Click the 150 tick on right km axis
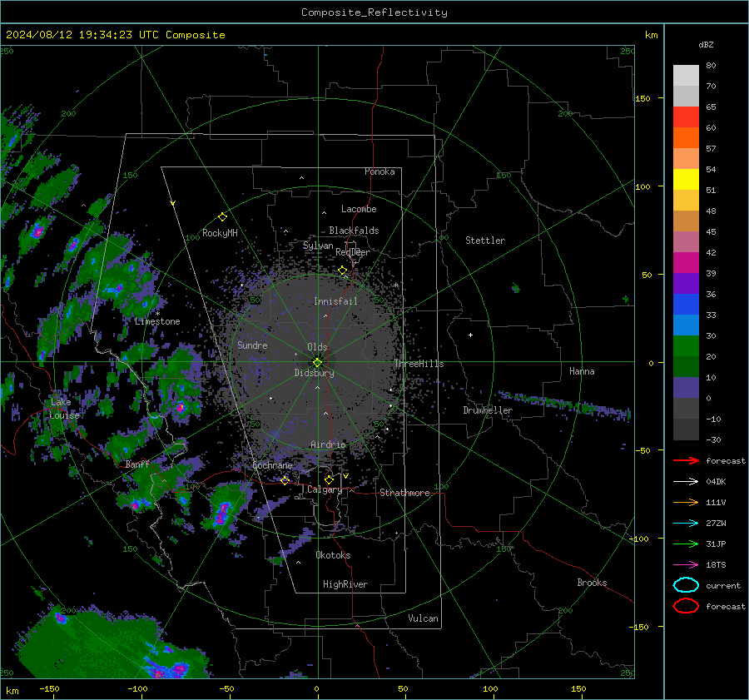Screen dimensions: 749x700 pos(643,98)
